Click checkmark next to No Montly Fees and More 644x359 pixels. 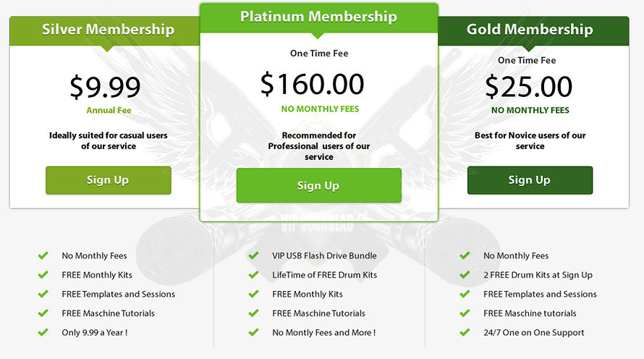click(x=253, y=332)
